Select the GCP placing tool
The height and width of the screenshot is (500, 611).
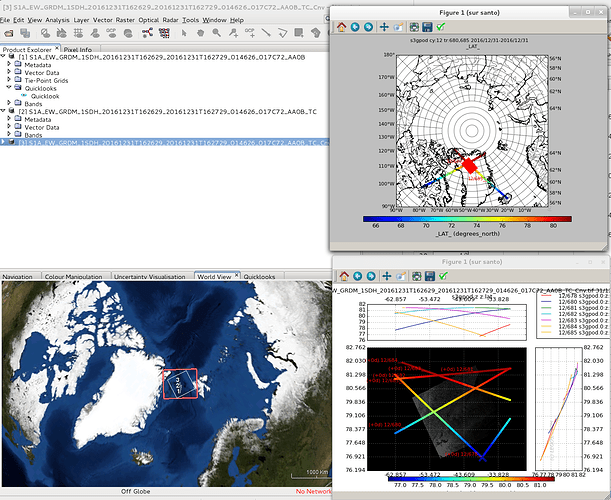tap(250, 34)
